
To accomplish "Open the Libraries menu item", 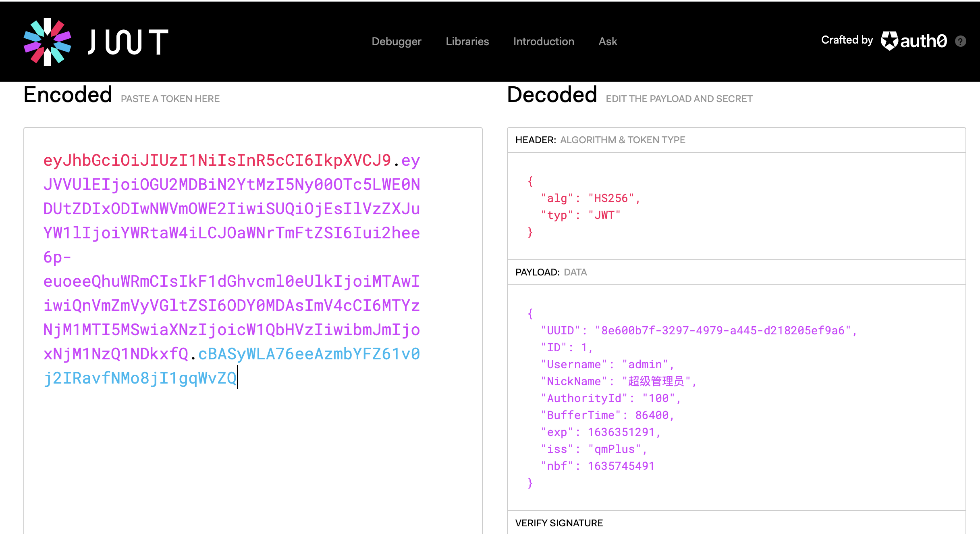I will pyautogui.click(x=467, y=41).
